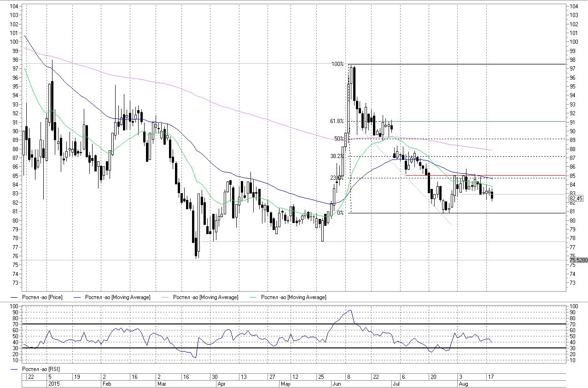Viewport: 588px width, 388px height.
Task: Click the Aug month label on time axis
Action: (463, 383)
